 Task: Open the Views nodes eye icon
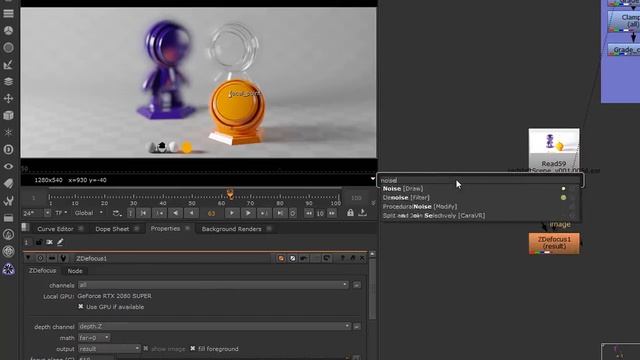pos(8,167)
